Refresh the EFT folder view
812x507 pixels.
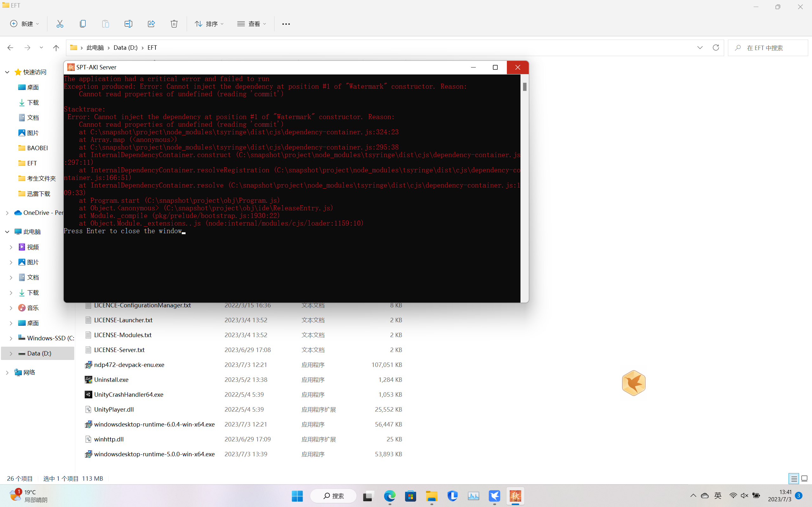click(x=716, y=48)
